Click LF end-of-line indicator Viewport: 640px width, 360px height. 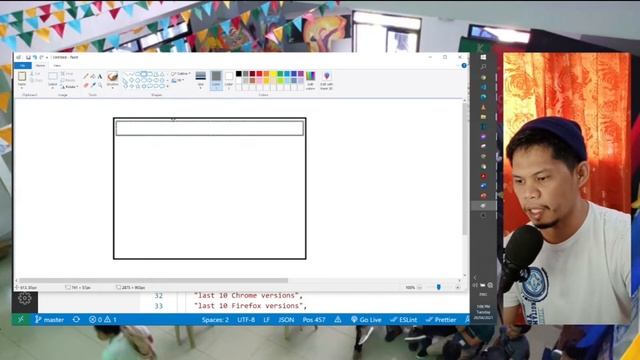tap(267, 320)
